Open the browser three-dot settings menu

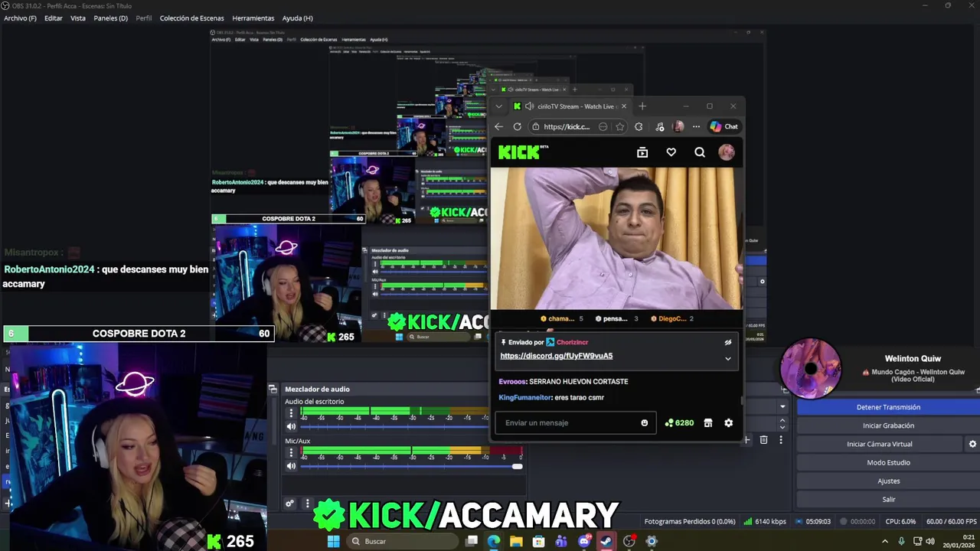696,126
